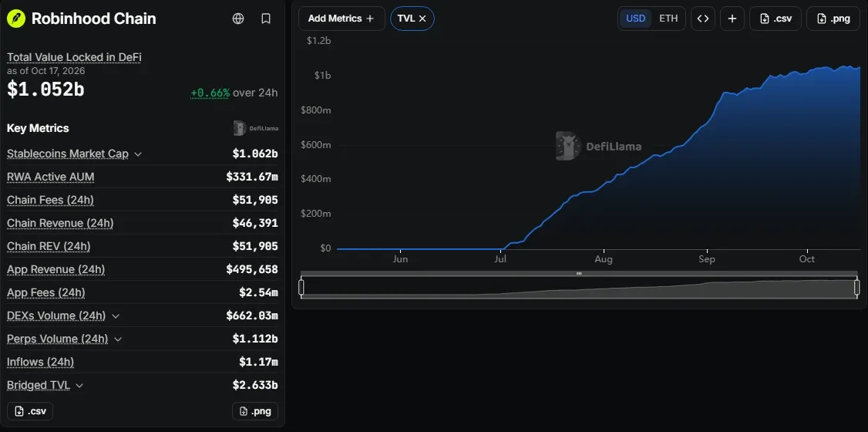This screenshot has width=868, height=432.
Task: Click the $1.17m inflows value
Action: 258,363
